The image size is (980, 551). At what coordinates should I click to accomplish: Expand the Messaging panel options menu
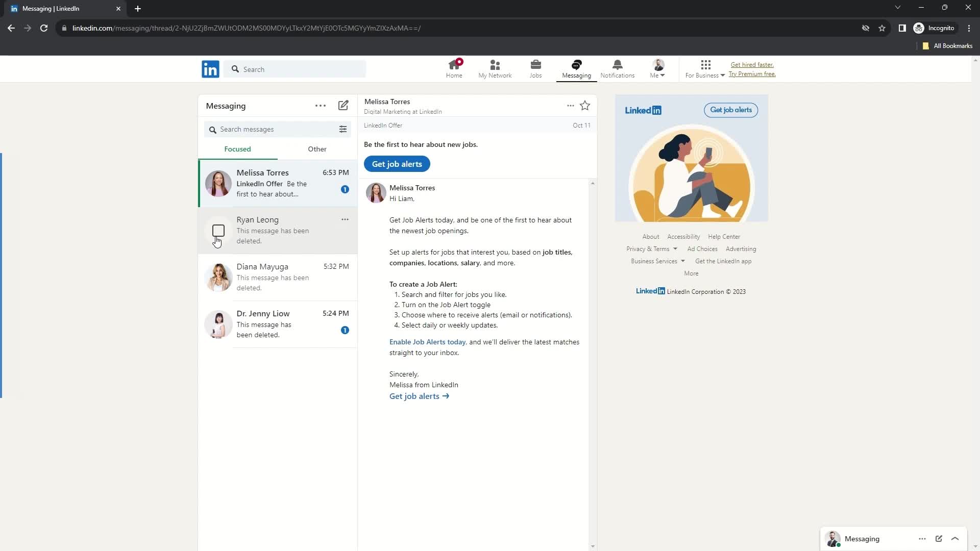pos(321,106)
